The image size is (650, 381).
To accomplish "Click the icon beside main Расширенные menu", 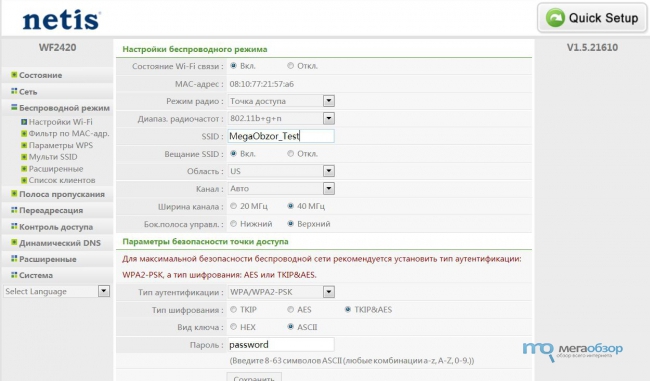I will (14, 258).
